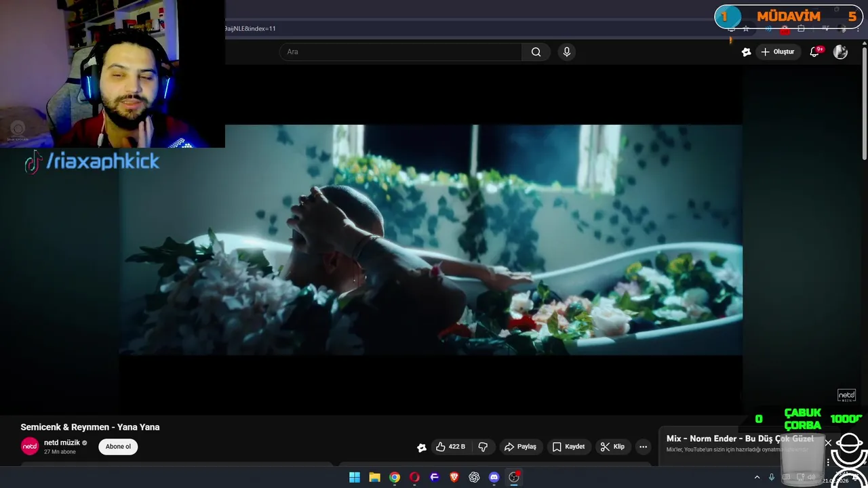Start voice search with the microphone icon
The image size is (868, 488).
pos(567,52)
